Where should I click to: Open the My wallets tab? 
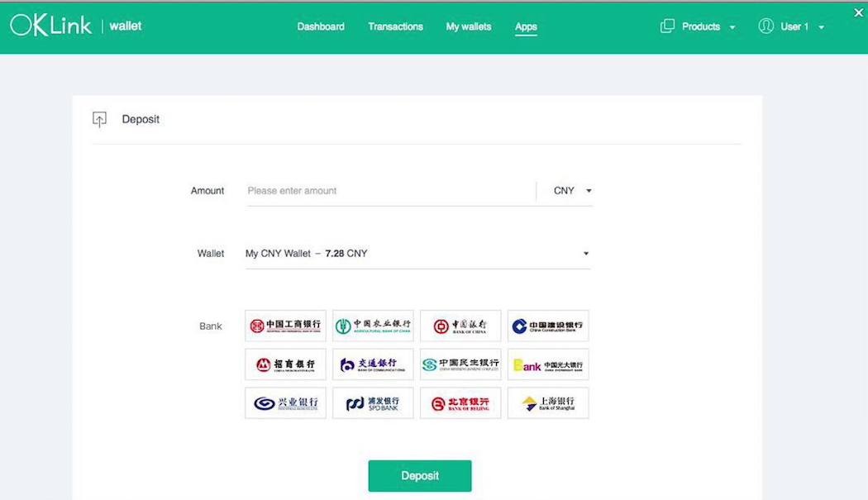click(x=469, y=26)
